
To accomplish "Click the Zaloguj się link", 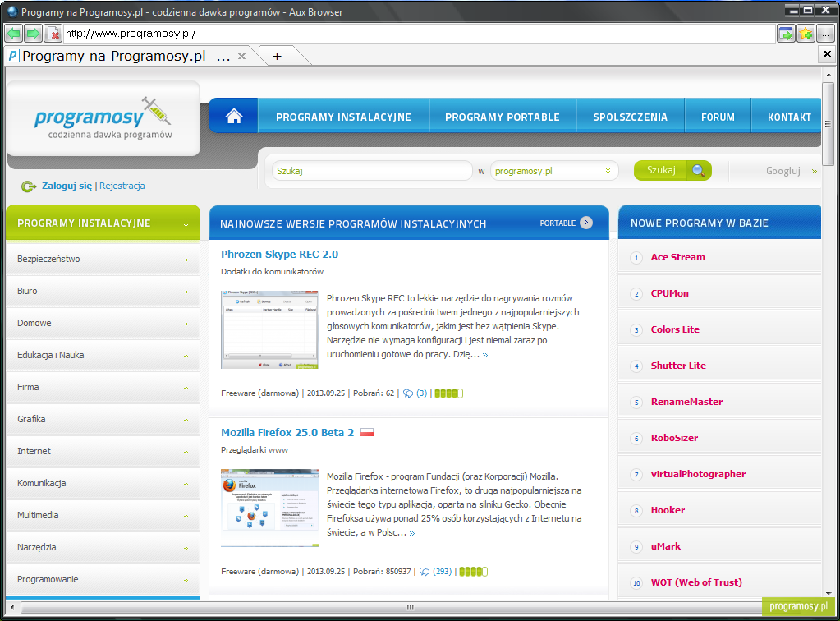I will click(x=67, y=186).
